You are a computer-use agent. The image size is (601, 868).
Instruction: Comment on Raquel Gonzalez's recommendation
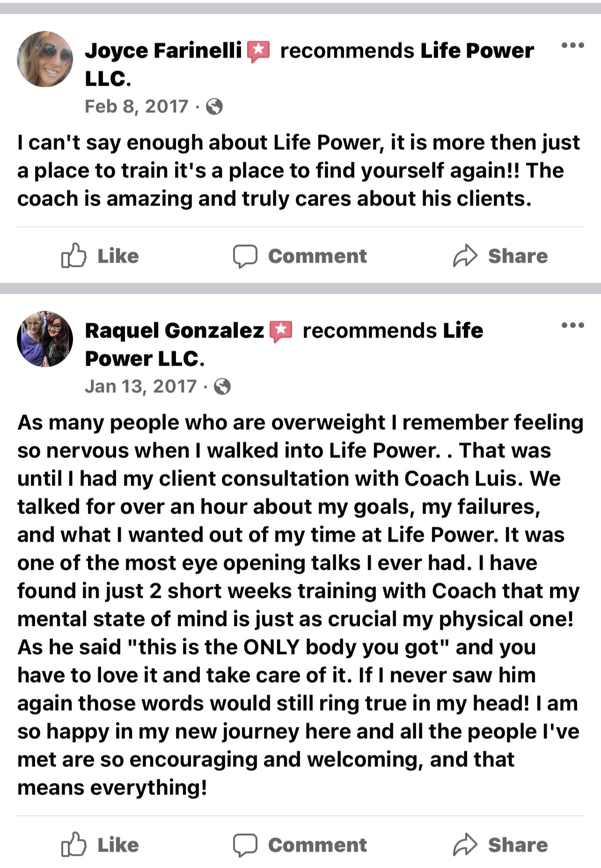coord(300,845)
